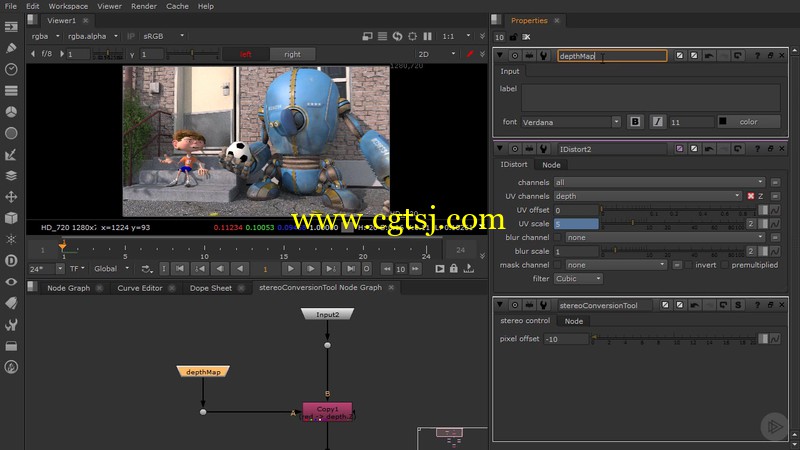Click the red viewer pen icon
This screenshot has height=450, width=800.
pos(469,54)
